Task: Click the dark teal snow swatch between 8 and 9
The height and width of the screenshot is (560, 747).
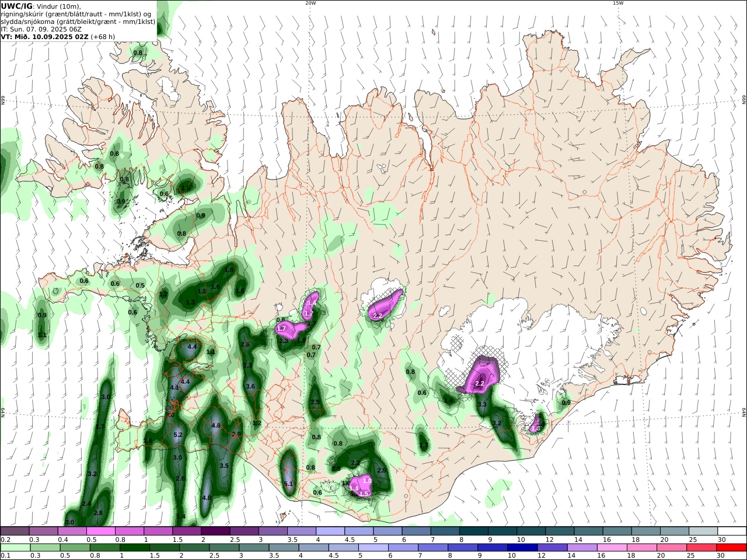Action: [x=473, y=531]
